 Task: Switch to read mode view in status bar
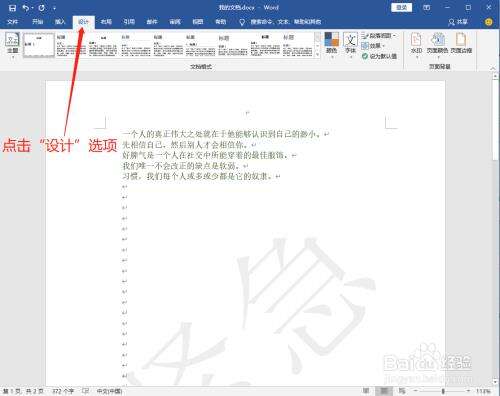[x=366, y=391]
